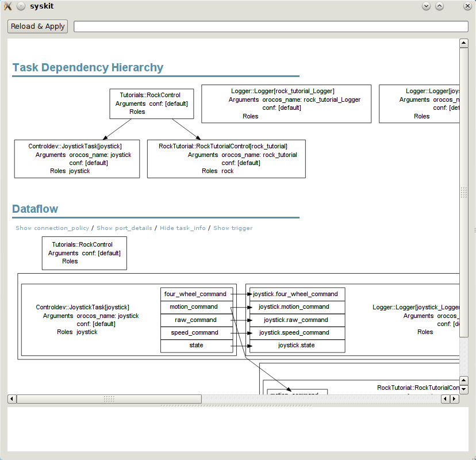This screenshot has width=476, height=460.
Task: Click the lower up arrow of the vertical scrollbar
Action: click(463, 381)
